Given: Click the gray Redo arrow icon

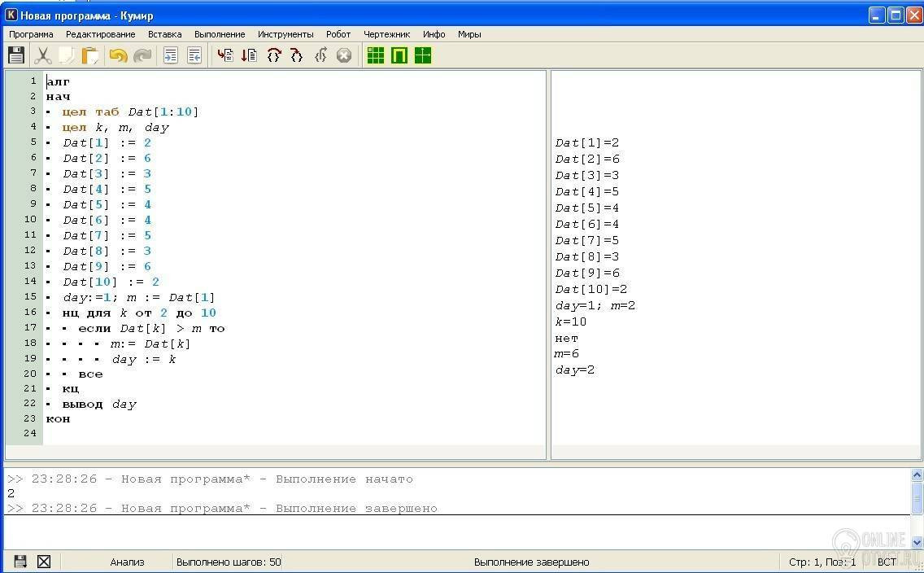Looking at the screenshot, I should 142,55.
